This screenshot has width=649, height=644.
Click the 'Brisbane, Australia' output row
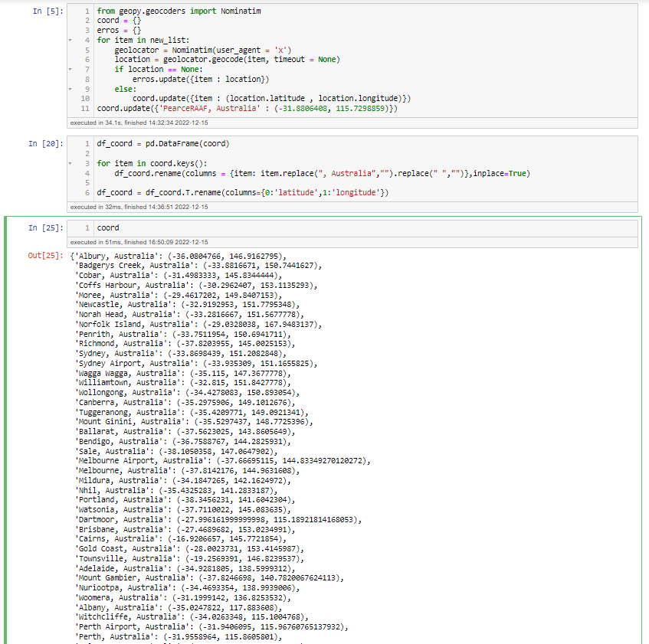pos(185,530)
